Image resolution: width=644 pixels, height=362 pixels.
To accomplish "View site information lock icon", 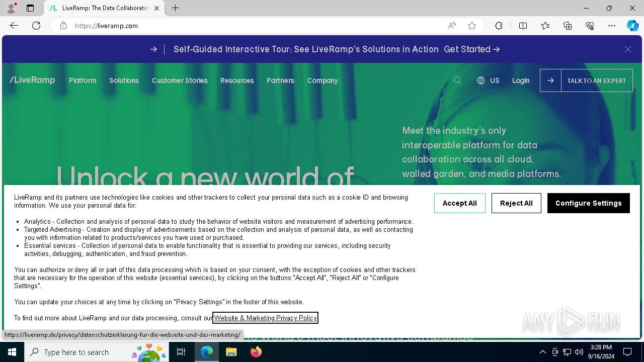I will pos(63,26).
